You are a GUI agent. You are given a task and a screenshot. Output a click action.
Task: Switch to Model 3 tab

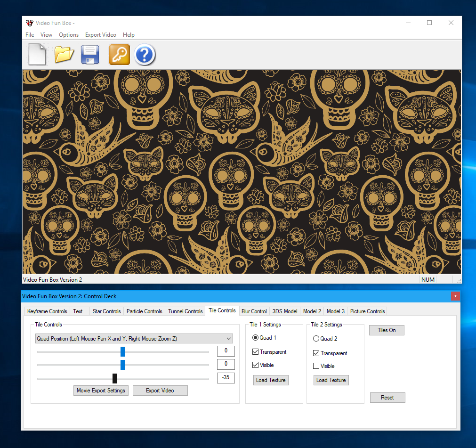point(335,311)
